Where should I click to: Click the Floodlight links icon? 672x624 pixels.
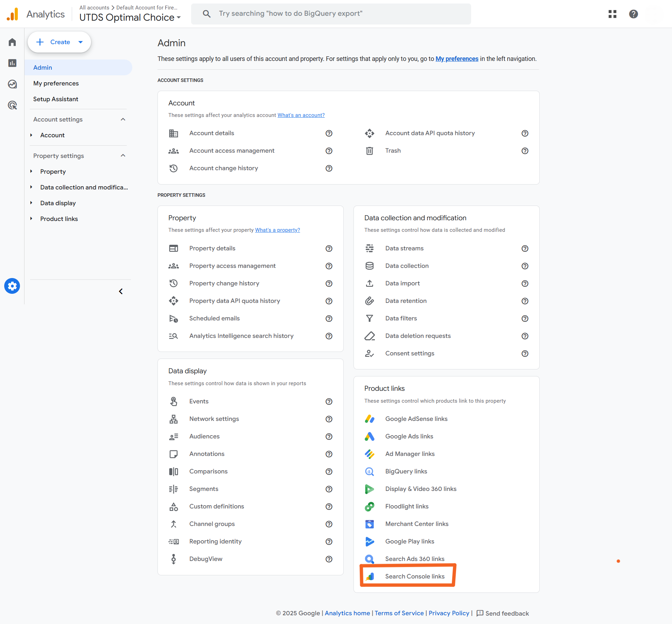point(370,506)
